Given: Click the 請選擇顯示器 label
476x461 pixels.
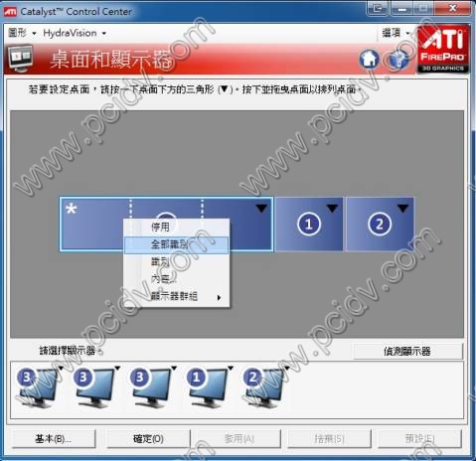Looking at the screenshot, I should (x=71, y=351).
